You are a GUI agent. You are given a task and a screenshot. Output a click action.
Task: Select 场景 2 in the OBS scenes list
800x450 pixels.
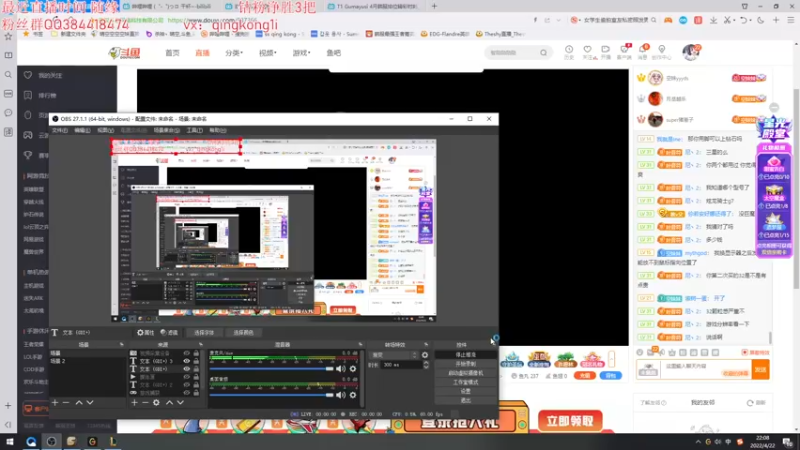pos(87,361)
